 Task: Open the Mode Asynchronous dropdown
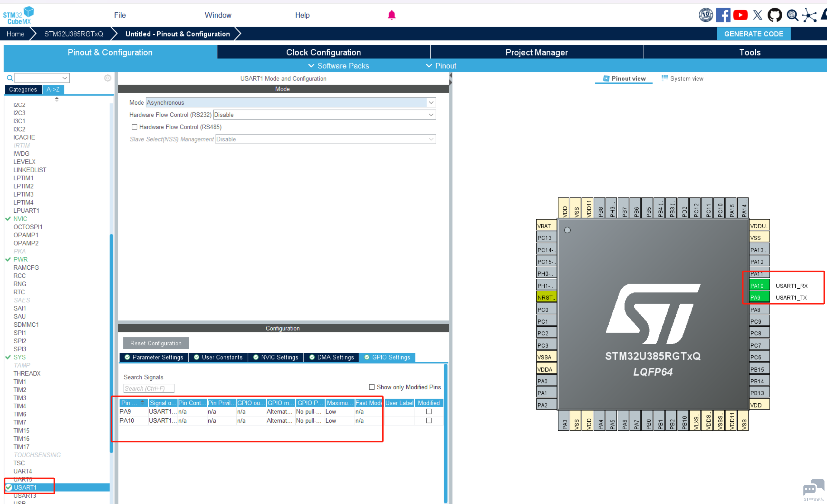291,102
